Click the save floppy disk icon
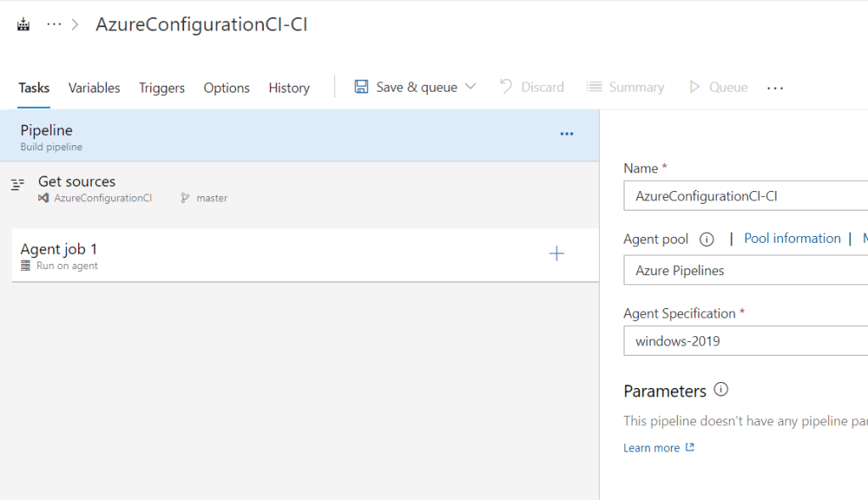Image resolution: width=868 pixels, height=500 pixels. [x=361, y=87]
